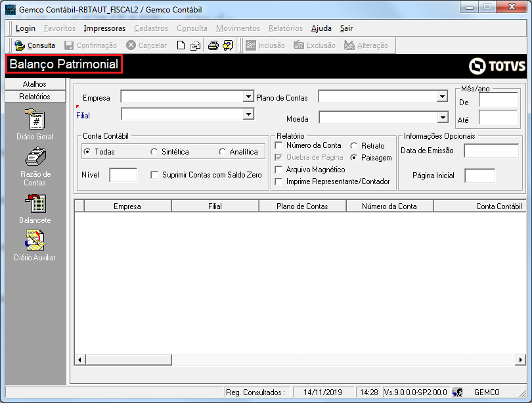532x403 pixels.
Task: Open the Balancete report icon
Action: (35, 203)
